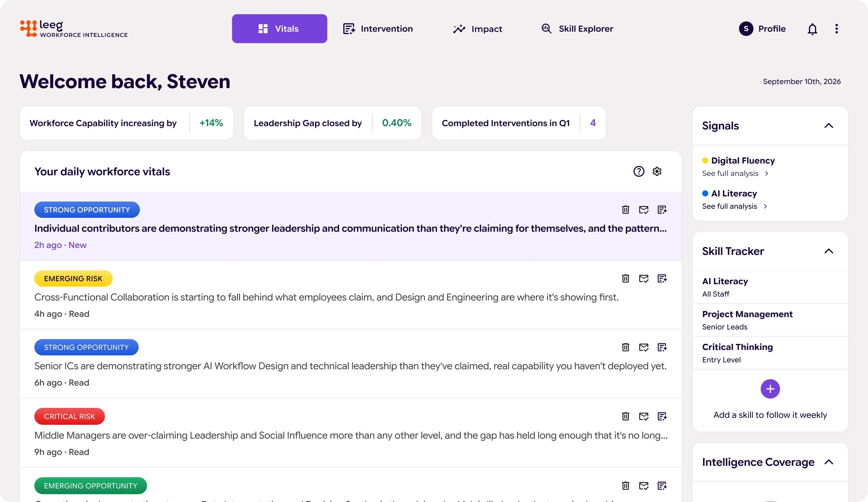Open Critical Thinking Entry Level tracker entry
The image size is (868, 502).
[x=770, y=353]
